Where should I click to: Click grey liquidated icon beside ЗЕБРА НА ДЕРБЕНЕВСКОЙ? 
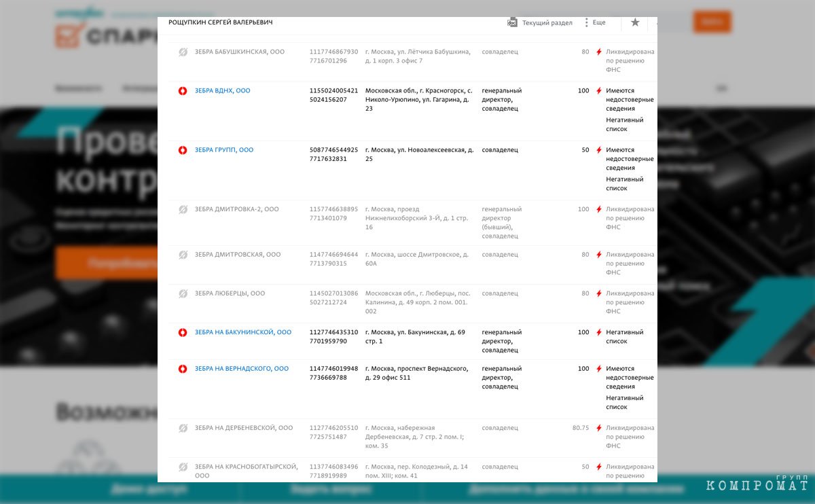point(183,428)
